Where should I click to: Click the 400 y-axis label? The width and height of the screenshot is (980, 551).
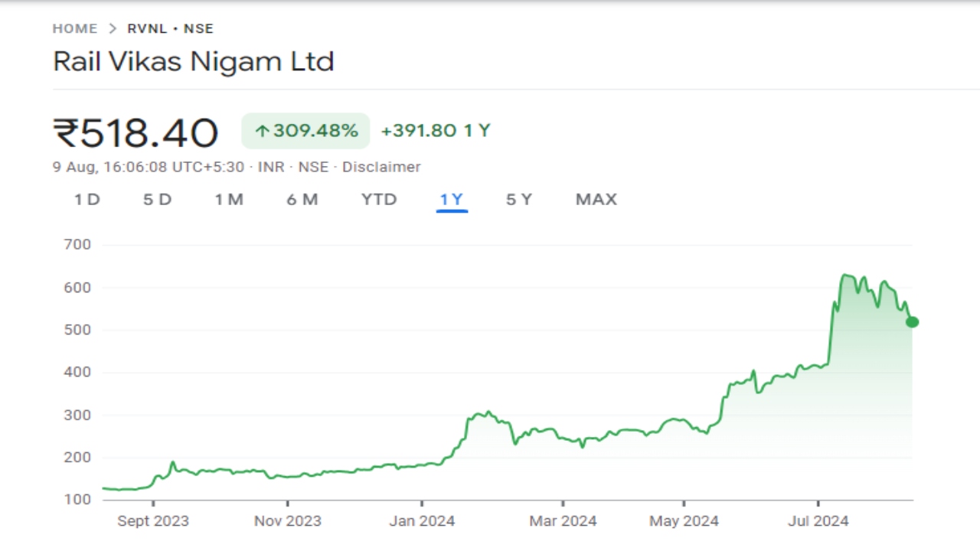79,373
